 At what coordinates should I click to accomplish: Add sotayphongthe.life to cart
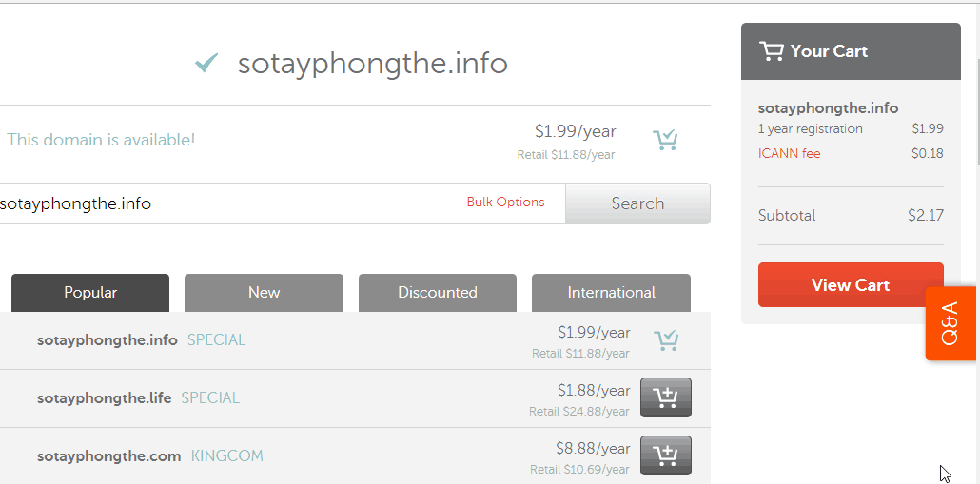(666, 397)
